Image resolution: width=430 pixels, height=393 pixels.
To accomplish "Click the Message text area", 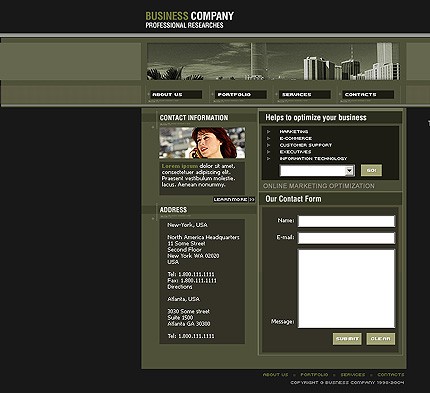I will pyautogui.click(x=346, y=289).
